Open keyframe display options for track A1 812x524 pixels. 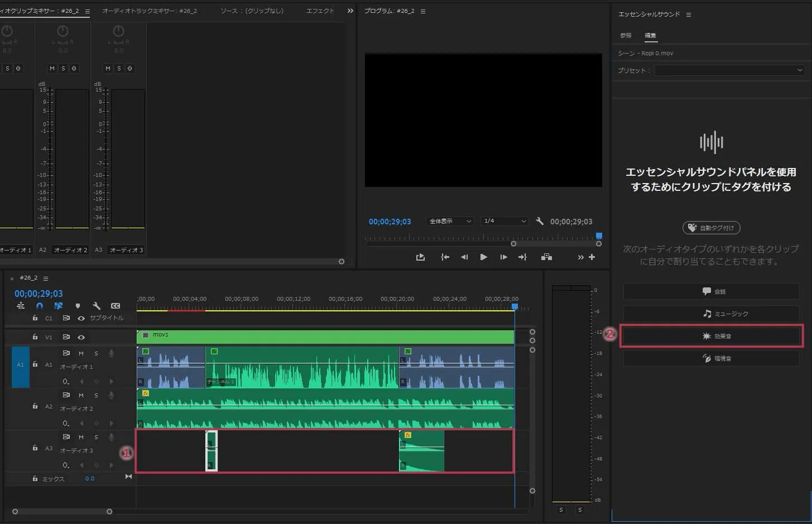pos(66,382)
